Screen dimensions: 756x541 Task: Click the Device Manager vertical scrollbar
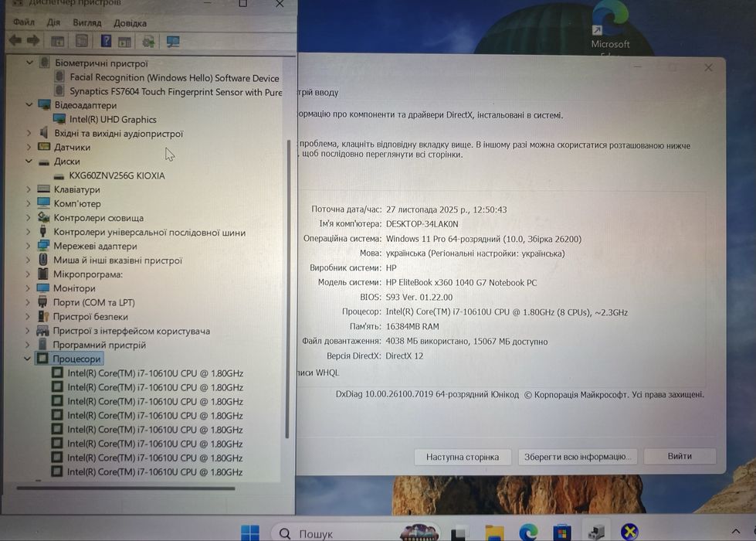coord(287,288)
